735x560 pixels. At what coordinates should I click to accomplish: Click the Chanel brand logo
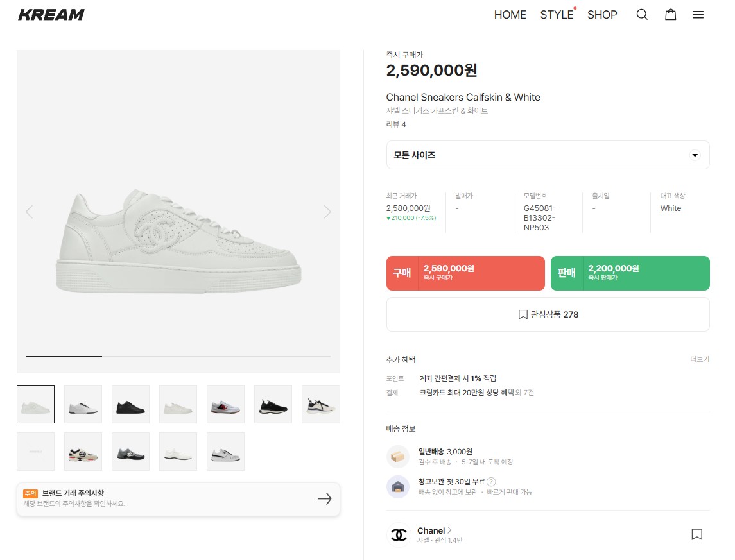pyautogui.click(x=399, y=534)
